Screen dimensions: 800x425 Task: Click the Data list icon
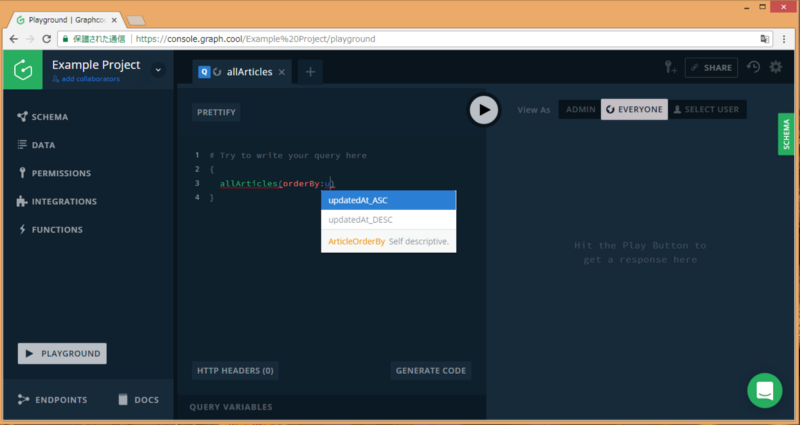point(22,145)
